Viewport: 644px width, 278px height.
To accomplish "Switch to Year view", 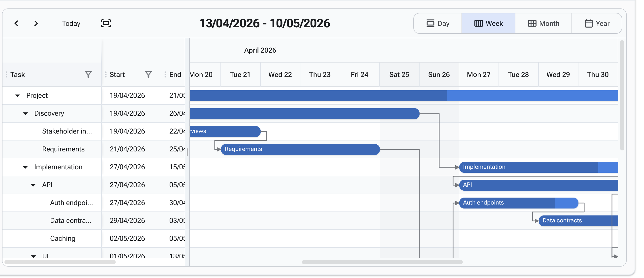I will click(597, 24).
